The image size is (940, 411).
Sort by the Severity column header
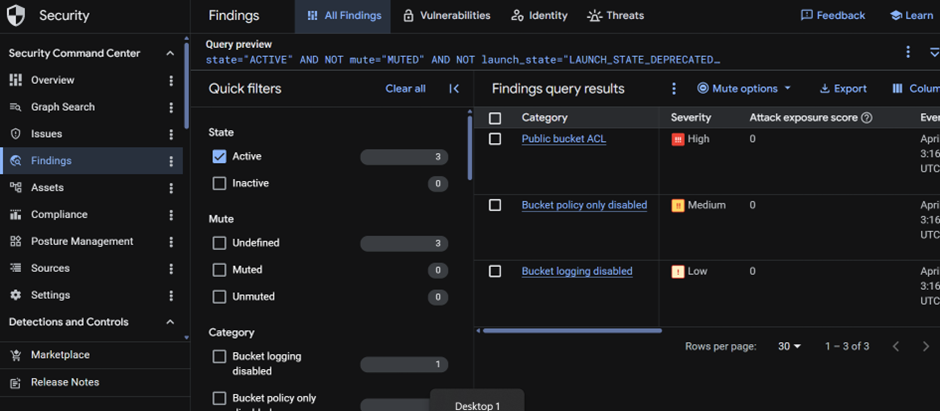tap(691, 118)
